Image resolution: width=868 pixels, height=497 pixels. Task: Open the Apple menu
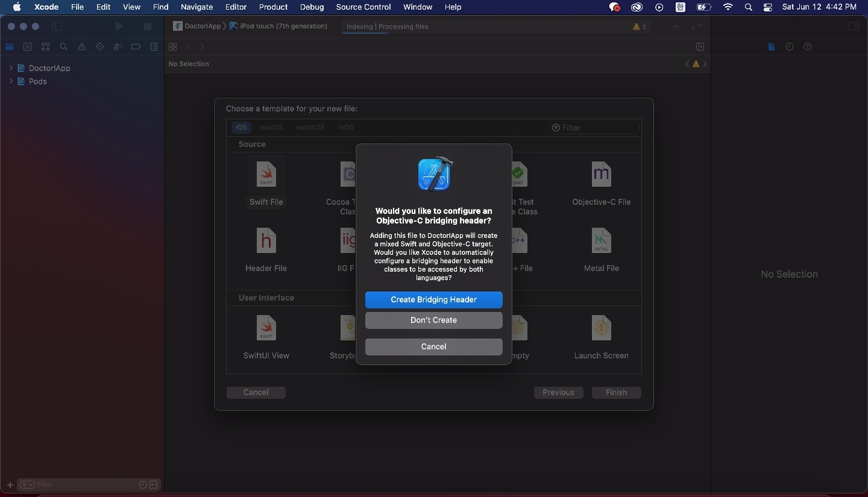(x=17, y=7)
